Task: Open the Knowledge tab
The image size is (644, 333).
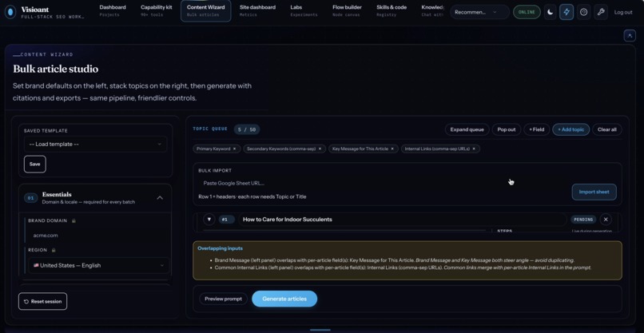Action: click(x=432, y=10)
